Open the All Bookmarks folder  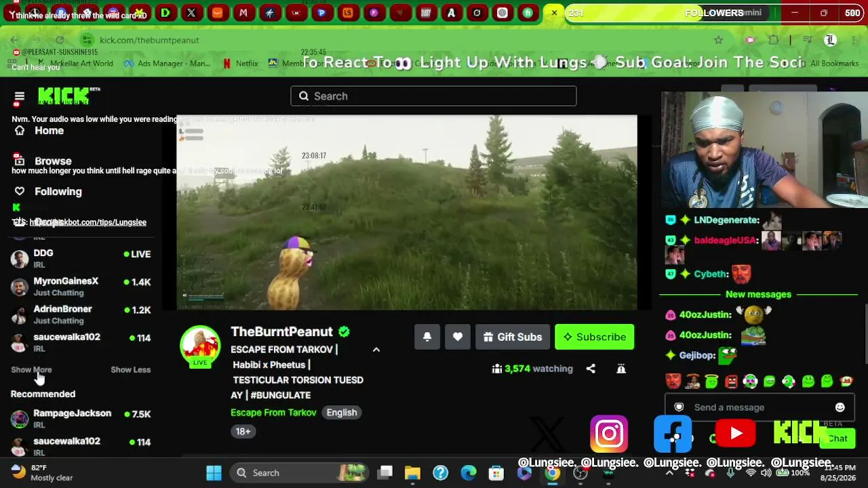coord(828,63)
